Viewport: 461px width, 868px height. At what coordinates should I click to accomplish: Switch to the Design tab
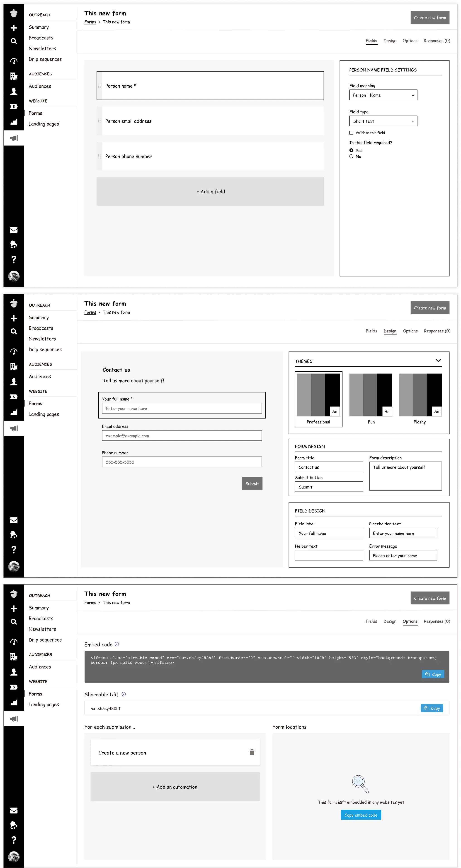coord(390,40)
